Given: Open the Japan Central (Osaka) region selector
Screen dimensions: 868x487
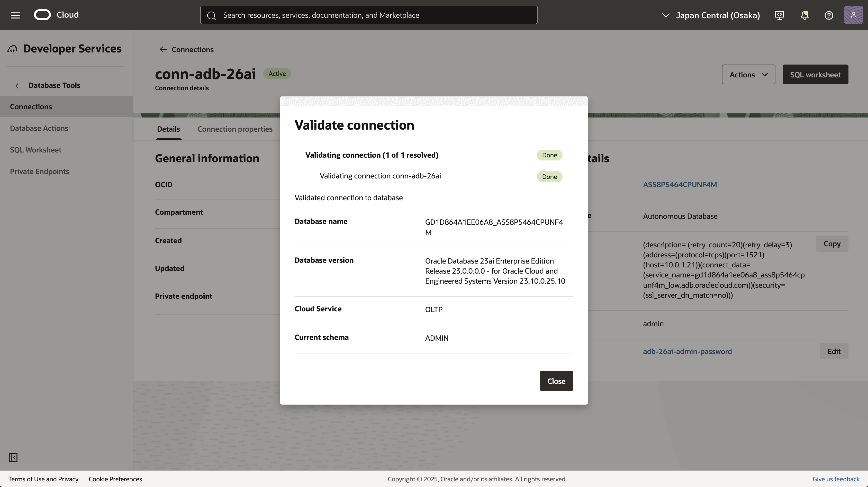Looking at the screenshot, I should (x=711, y=15).
